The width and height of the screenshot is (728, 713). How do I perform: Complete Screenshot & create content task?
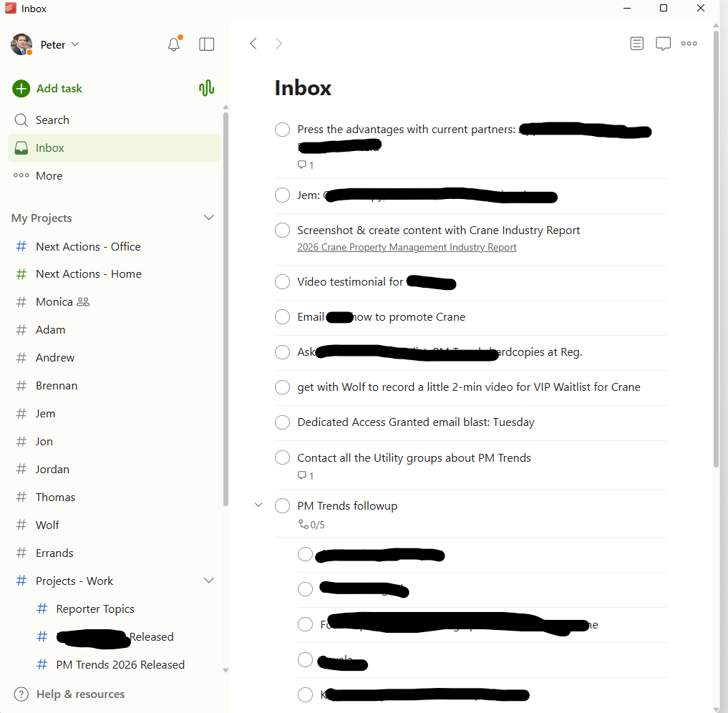pyautogui.click(x=282, y=231)
